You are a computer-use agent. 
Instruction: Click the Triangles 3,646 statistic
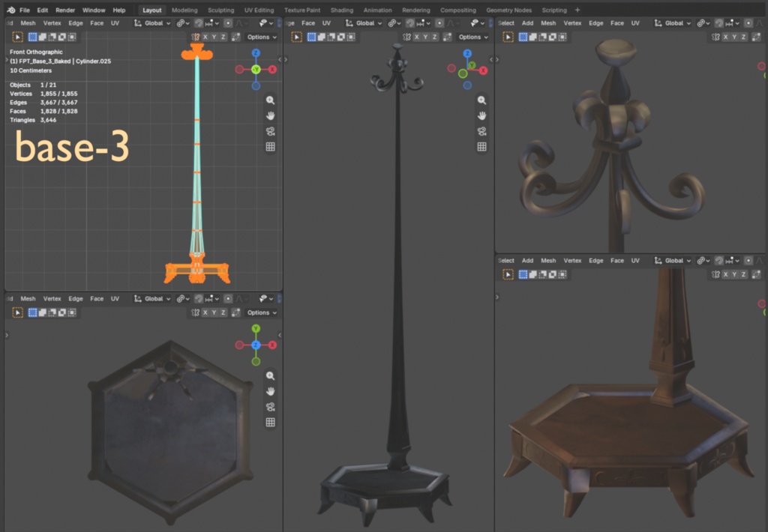coord(33,120)
